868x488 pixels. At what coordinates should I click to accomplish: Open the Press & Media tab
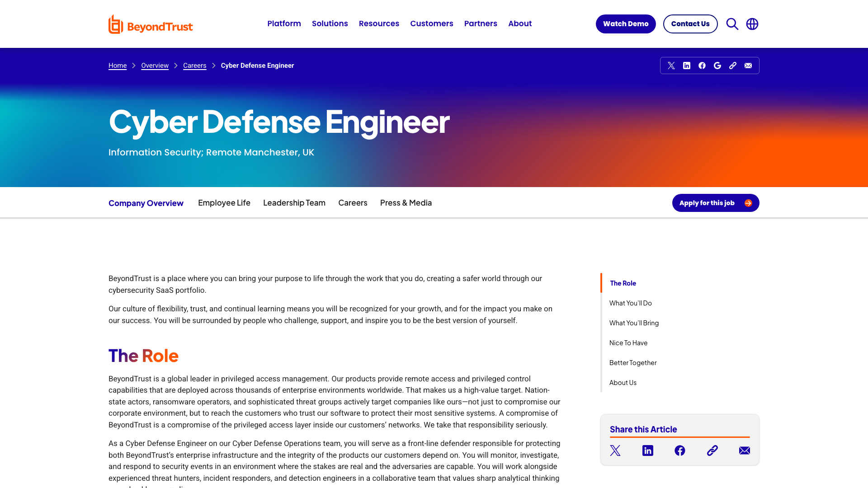[406, 203]
